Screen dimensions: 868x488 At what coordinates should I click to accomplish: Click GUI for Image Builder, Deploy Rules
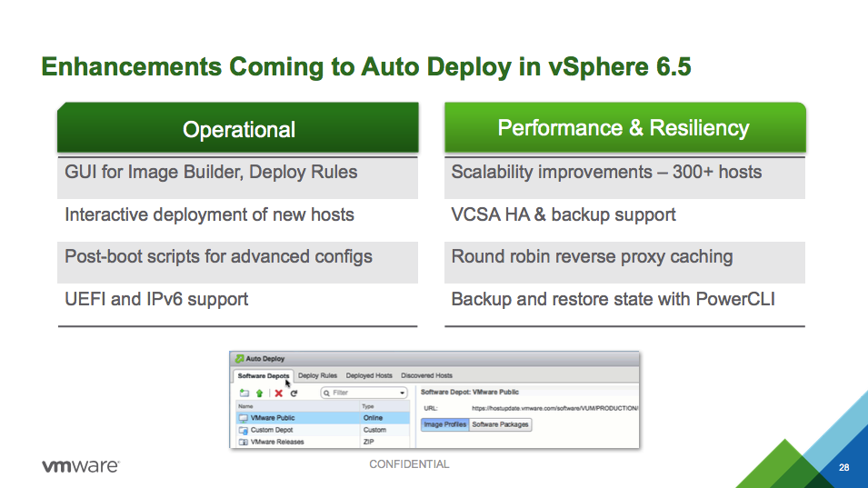211,172
